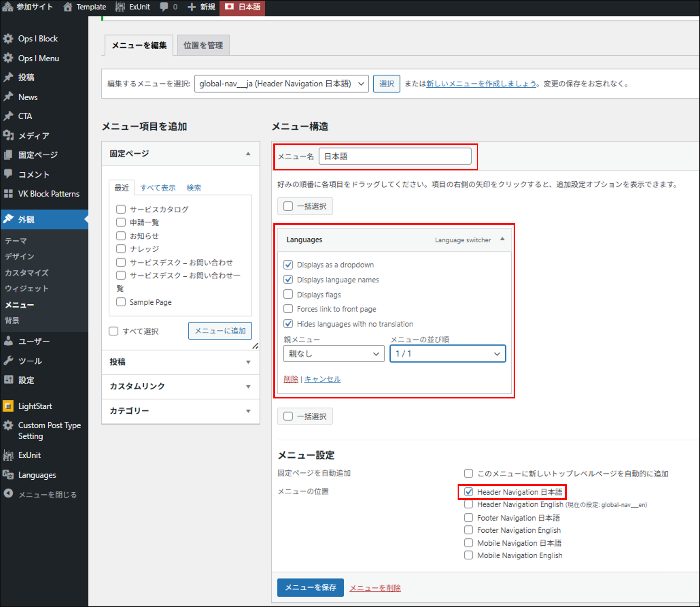Viewport: 700px width, 607px height.
Task: Open VK Block Patterns grid icon
Action: point(8,194)
